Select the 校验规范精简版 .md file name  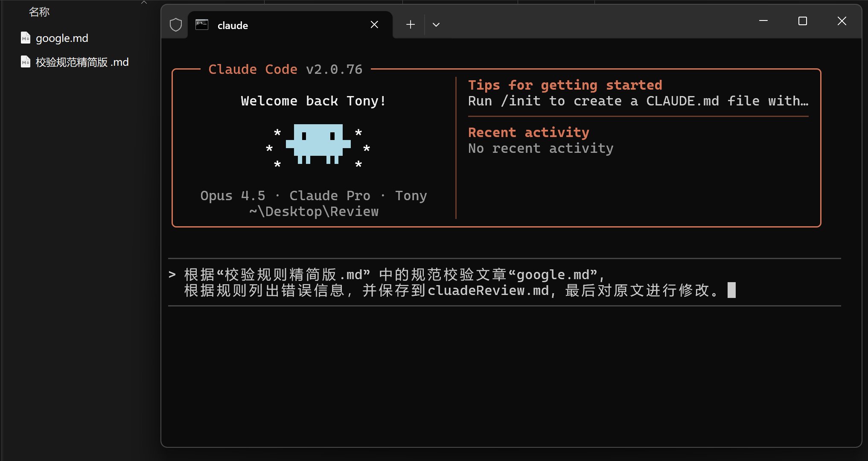(82, 62)
